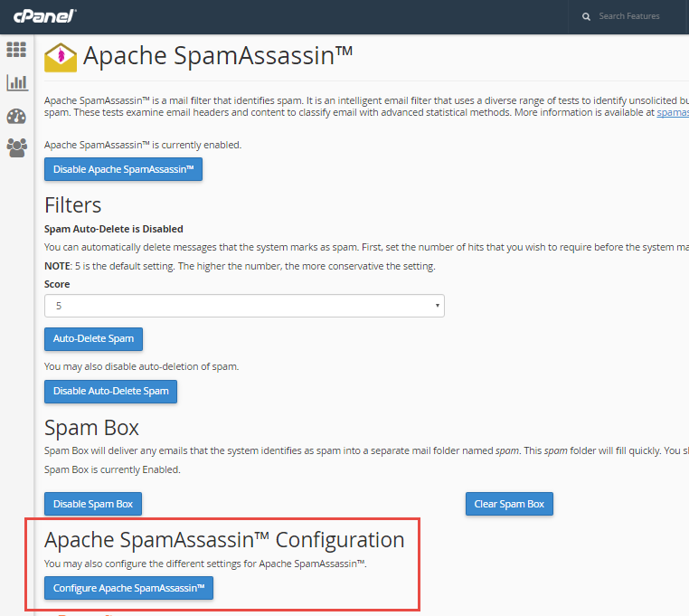Image resolution: width=689 pixels, height=616 pixels.
Task: Click the search magnifier icon
Action: click(586, 16)
